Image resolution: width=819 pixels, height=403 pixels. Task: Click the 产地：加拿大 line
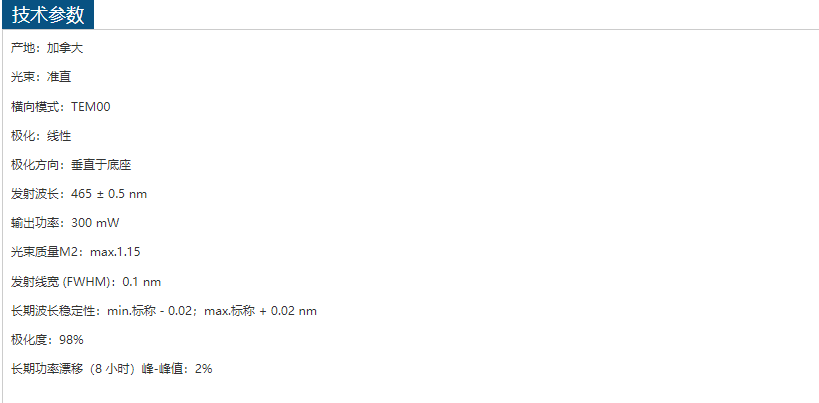(x=47, y=49)
